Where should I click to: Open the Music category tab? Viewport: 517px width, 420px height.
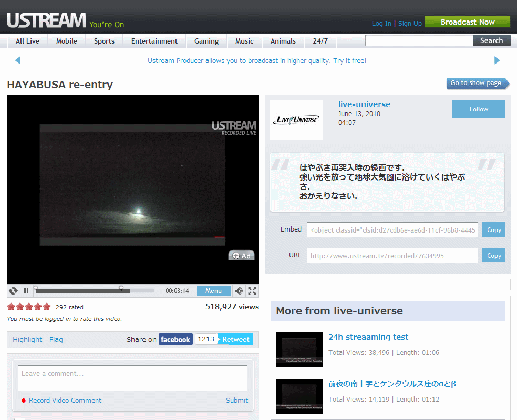[244, 41]
